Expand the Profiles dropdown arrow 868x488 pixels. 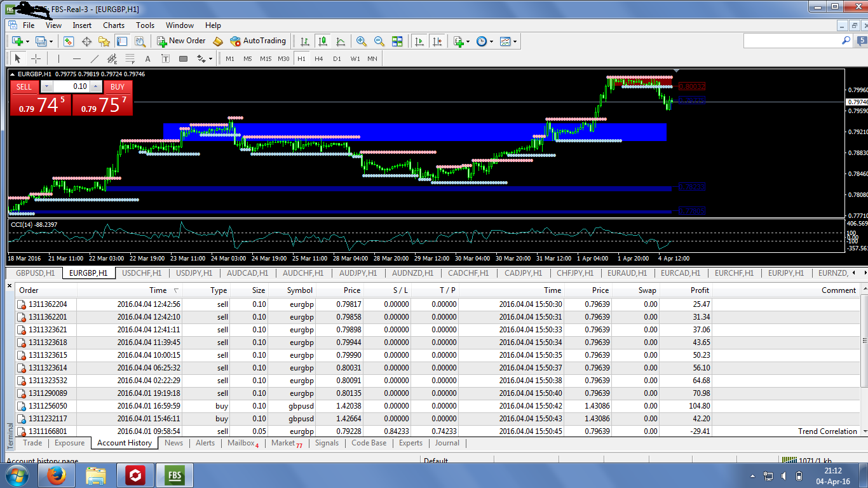pyautogui.click(x=51, y=41)
